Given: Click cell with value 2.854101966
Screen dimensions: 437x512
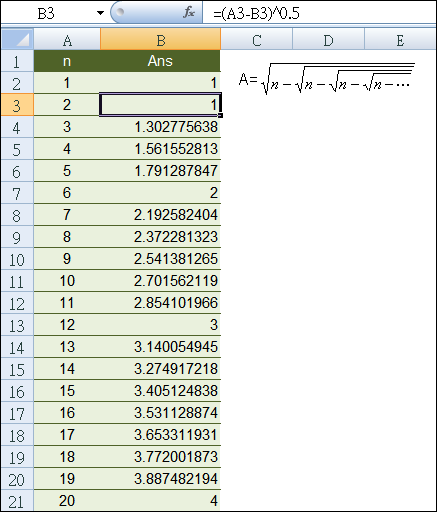Looking at the screenshot, I should (160, 303).
